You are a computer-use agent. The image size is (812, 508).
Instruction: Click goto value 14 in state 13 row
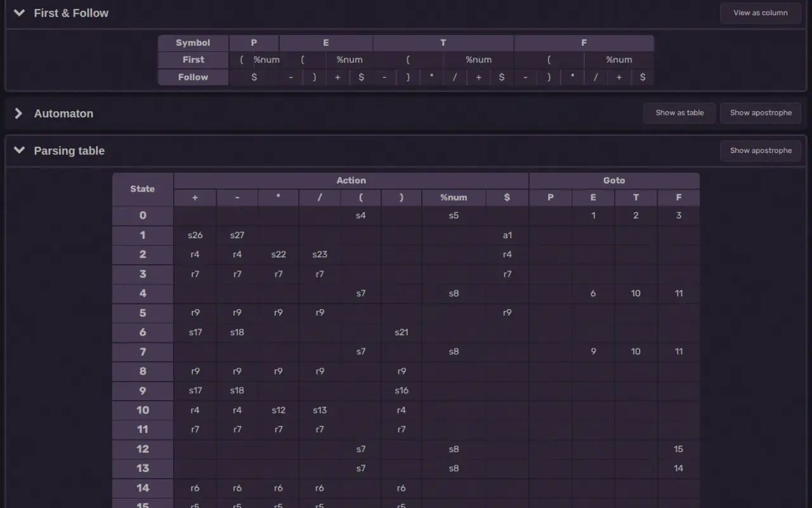(x=679, y=469)
